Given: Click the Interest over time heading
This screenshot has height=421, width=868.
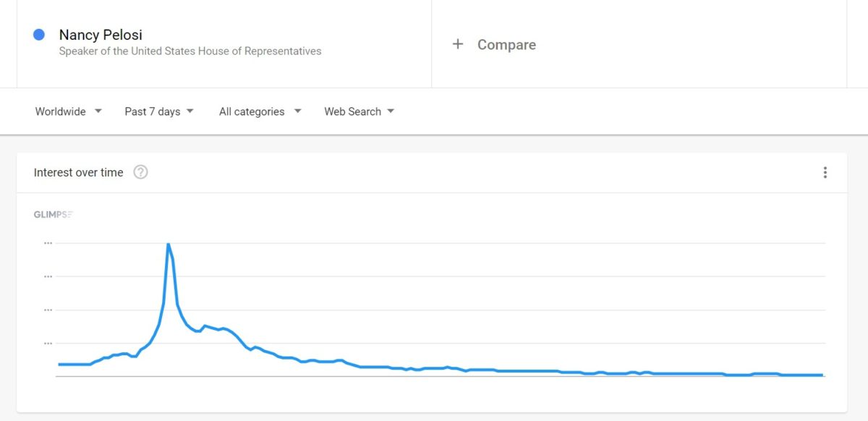Looking at the screenshot, I should click(x=78, y=172).
